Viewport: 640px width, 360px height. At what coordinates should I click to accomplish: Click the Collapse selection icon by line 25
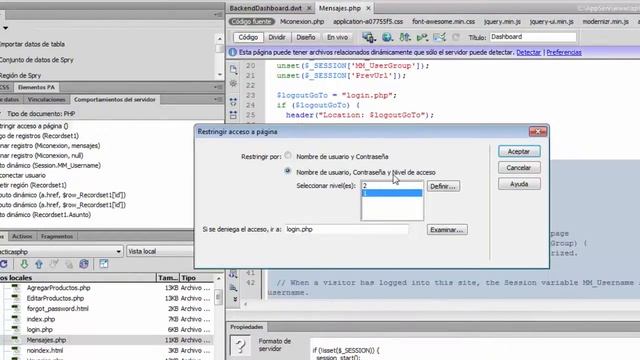coord(233,115)
